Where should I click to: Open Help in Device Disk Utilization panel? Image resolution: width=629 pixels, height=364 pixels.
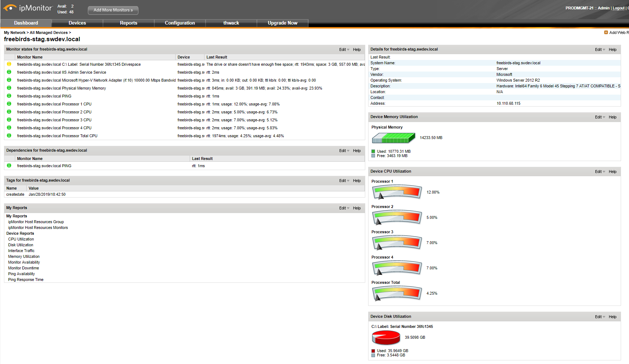613,317
